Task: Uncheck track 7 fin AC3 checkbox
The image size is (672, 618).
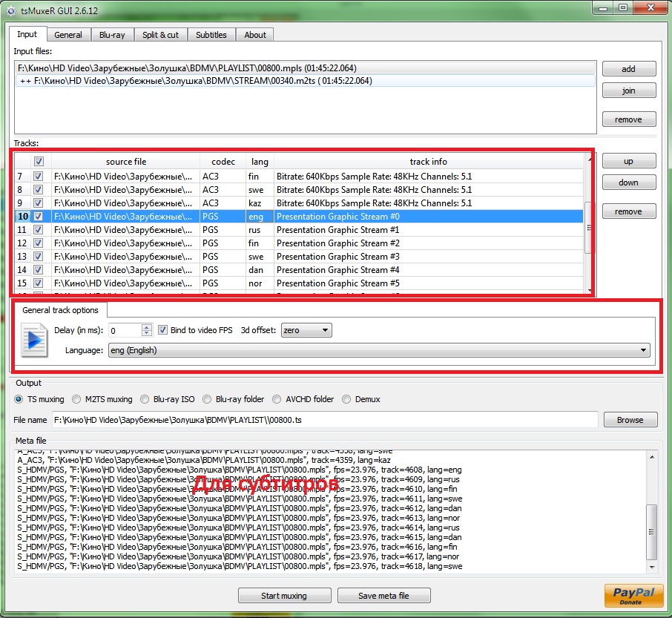Action: click(38, 176)
